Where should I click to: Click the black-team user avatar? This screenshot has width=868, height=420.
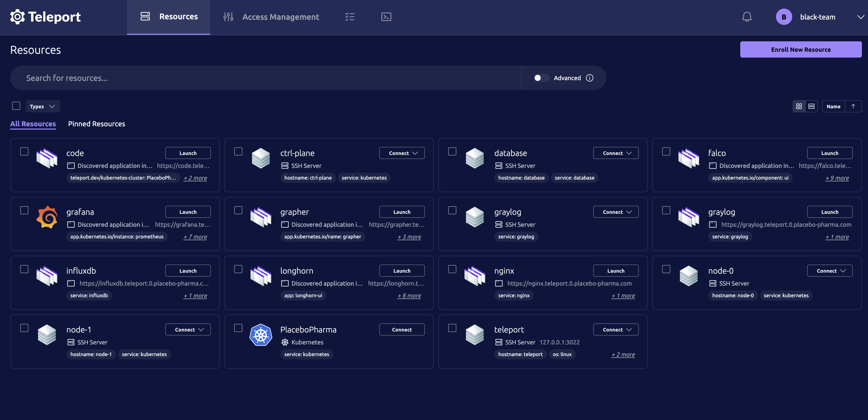(784, 17)
